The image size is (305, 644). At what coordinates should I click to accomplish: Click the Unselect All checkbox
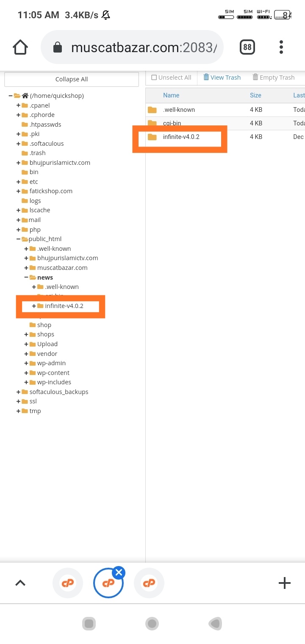(x=154, y=78)
